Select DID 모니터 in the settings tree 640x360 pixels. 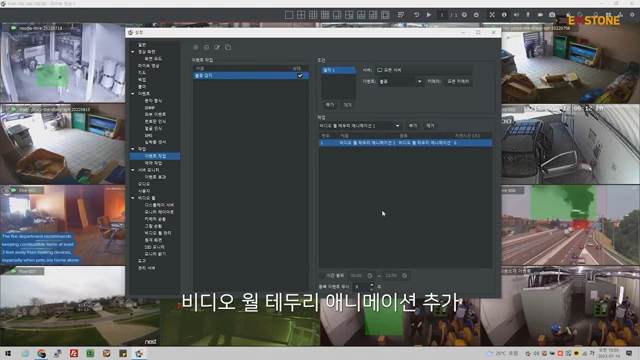155,247
